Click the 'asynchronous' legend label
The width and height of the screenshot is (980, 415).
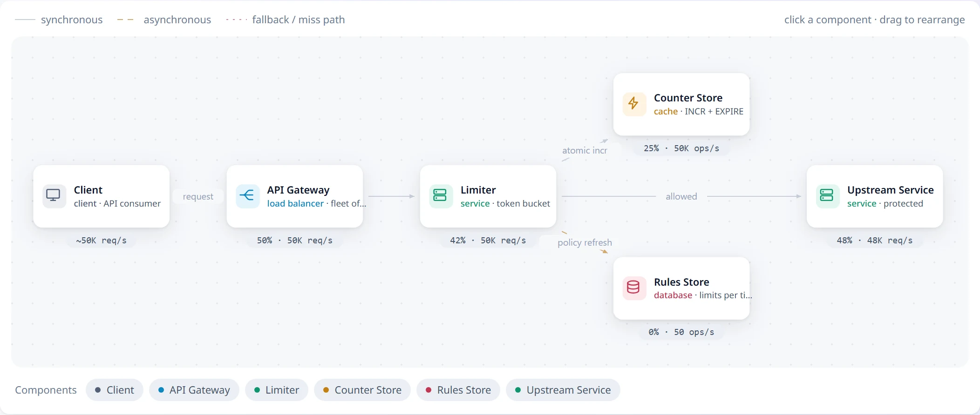(177, 20)
